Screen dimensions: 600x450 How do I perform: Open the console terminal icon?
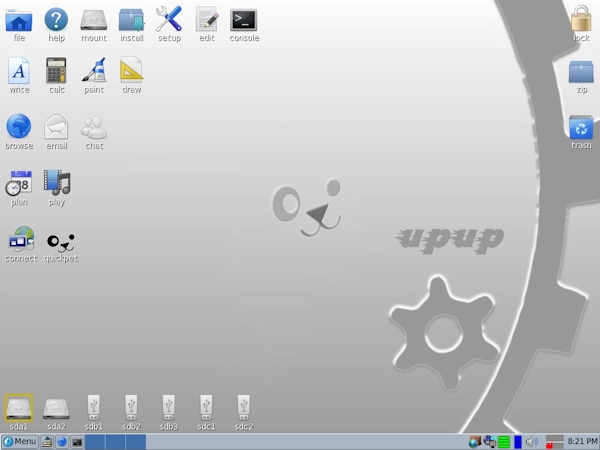244,20
